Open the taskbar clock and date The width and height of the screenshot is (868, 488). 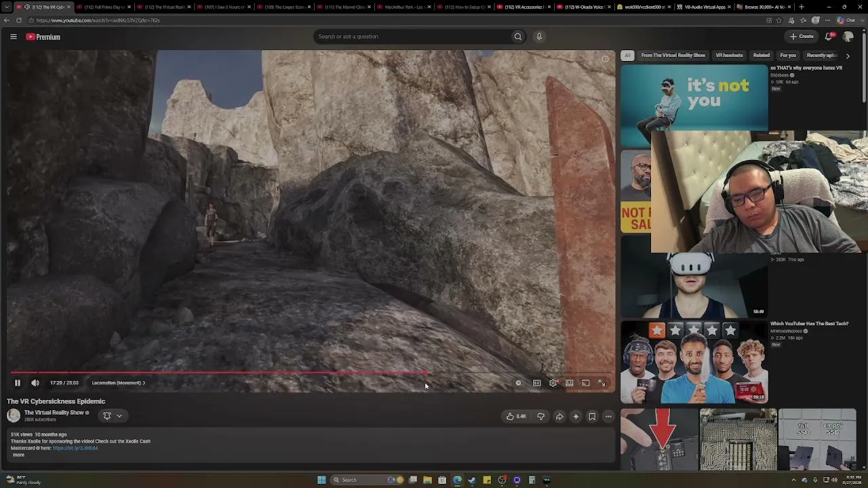pyautogui.click(x=852, y=480)
